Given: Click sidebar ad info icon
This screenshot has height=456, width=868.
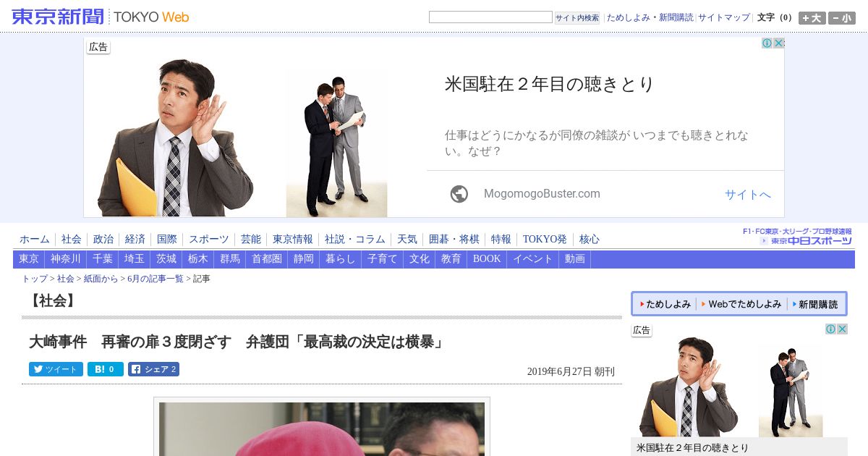Looking at the screenshot, I should tap(831, 329).
